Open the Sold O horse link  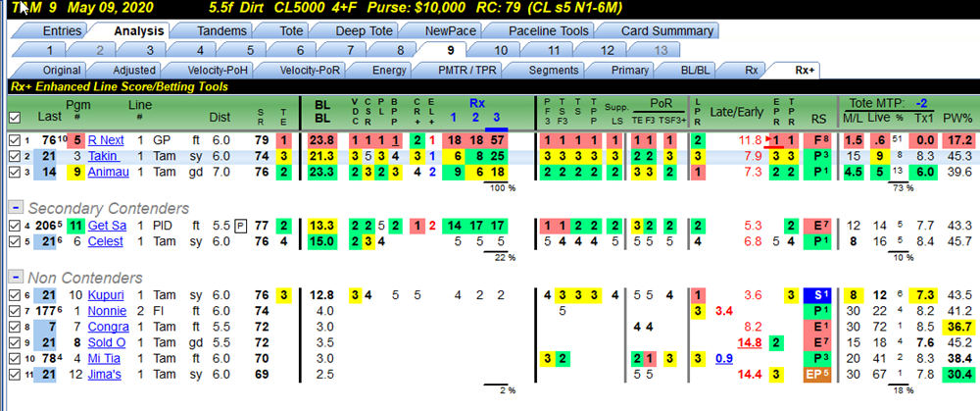click(107, 342)
